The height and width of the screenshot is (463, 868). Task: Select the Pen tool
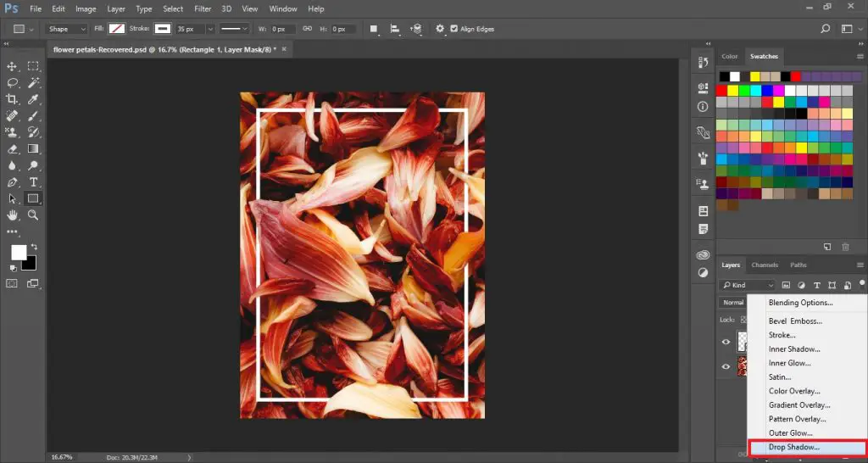click(12, 182)
